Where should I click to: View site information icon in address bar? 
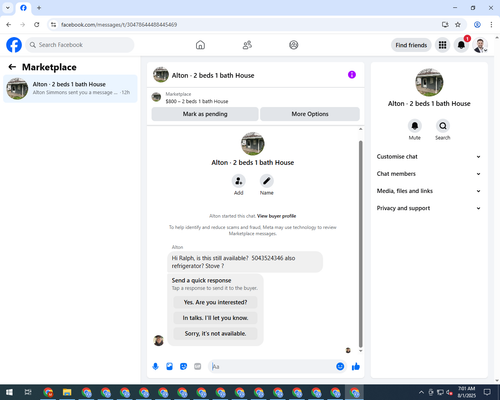(53, 25)
